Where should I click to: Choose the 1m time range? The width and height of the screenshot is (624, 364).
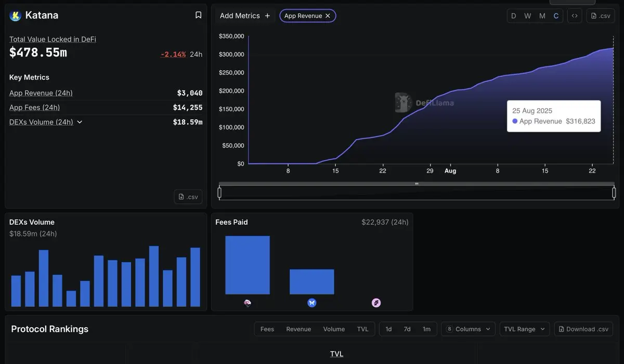coord(426,329)
